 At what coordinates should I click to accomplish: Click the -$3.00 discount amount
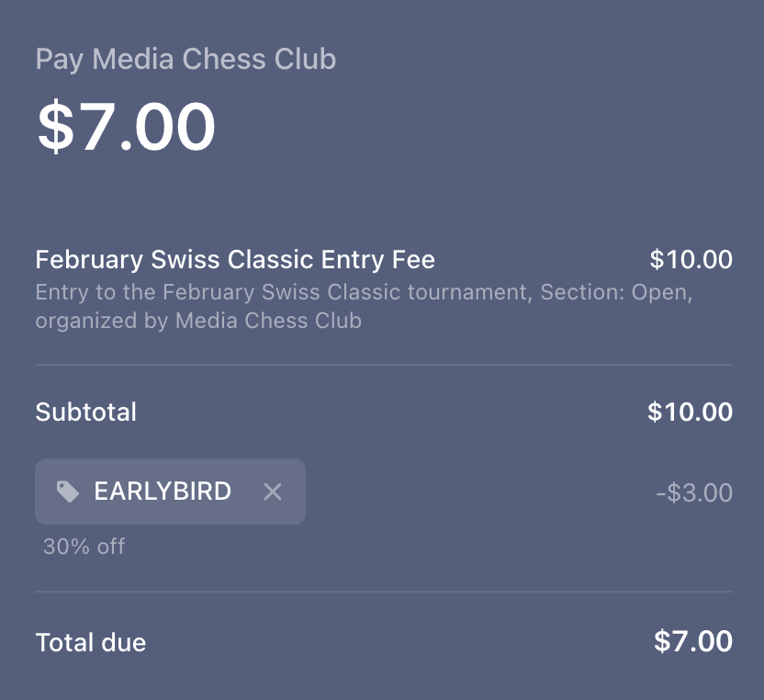click(693, 492)
